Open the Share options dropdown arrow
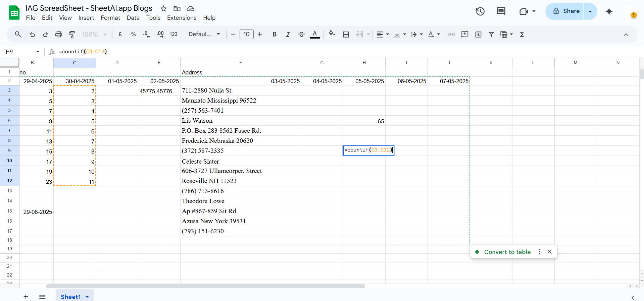 pyautogui.click(x=590, y=11)
